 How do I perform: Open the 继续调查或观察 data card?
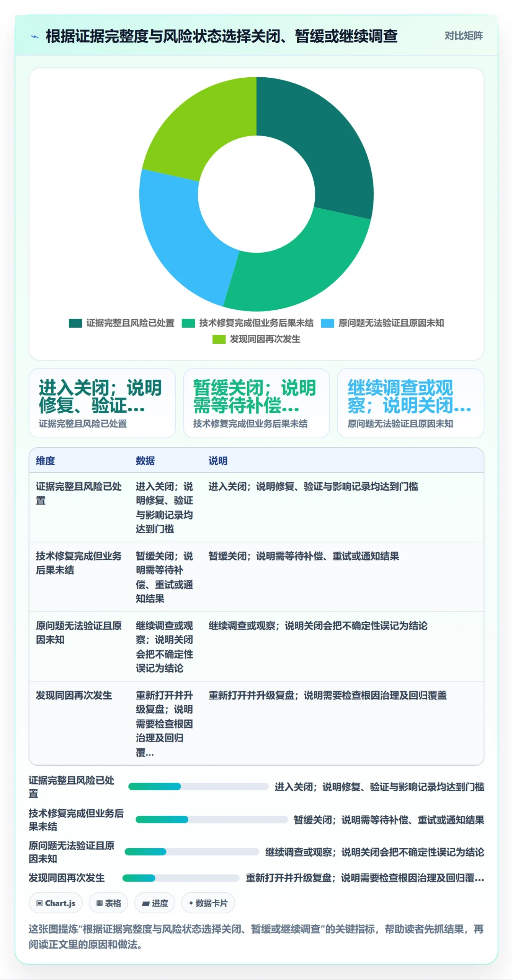coord(410,403)
